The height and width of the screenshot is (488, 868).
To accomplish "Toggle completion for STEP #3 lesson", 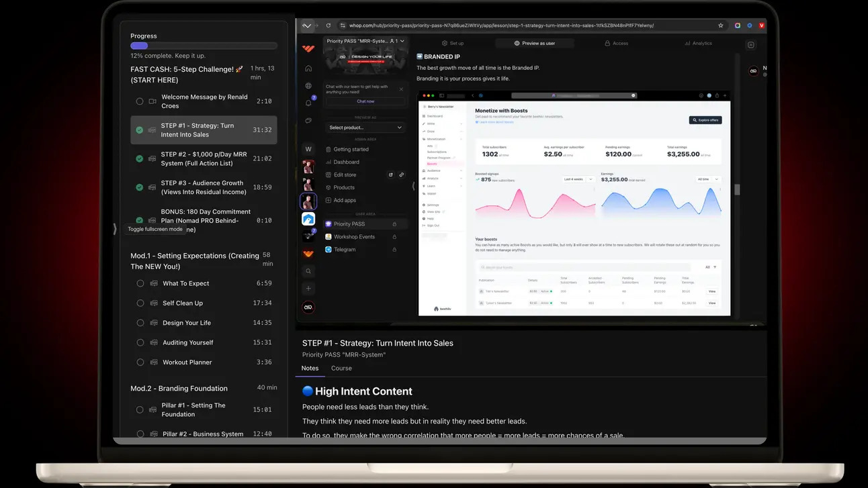I will point(140,187).
